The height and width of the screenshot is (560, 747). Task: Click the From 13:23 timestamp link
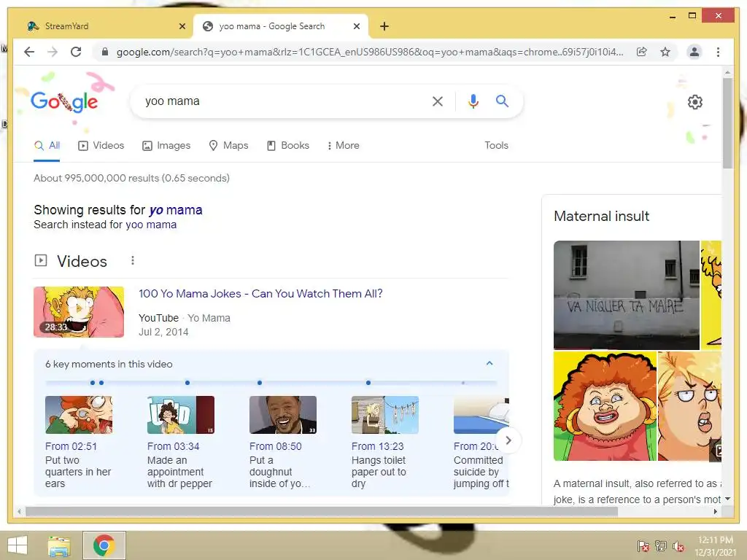[x=377, y=447]
